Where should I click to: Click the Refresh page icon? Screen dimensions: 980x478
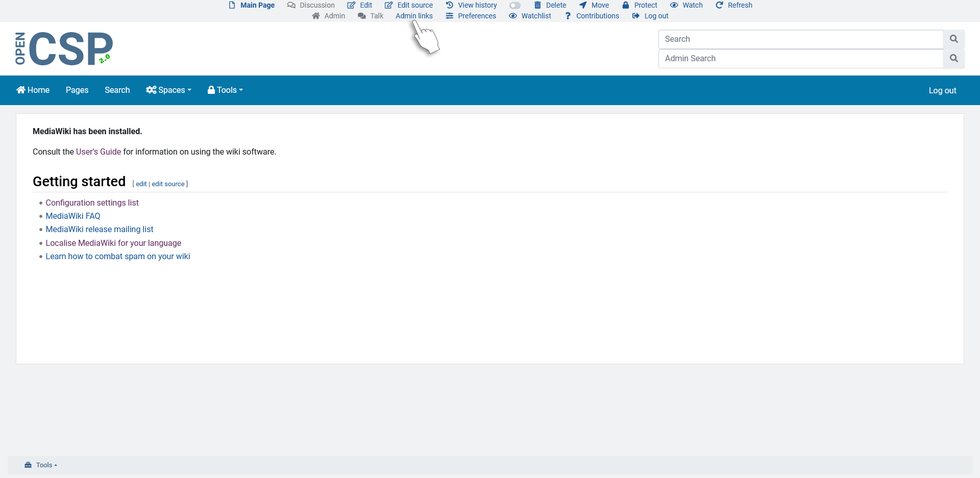click(x=719, y=5)
